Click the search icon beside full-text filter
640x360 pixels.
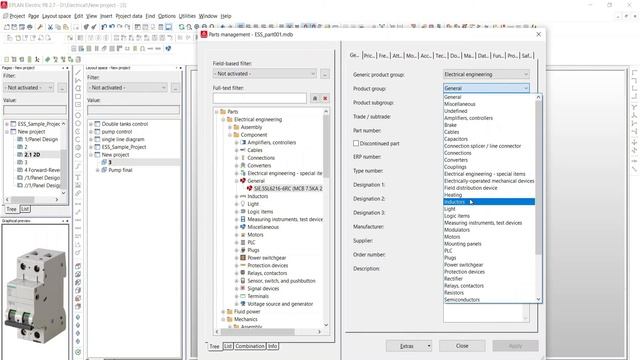[315, 98]
